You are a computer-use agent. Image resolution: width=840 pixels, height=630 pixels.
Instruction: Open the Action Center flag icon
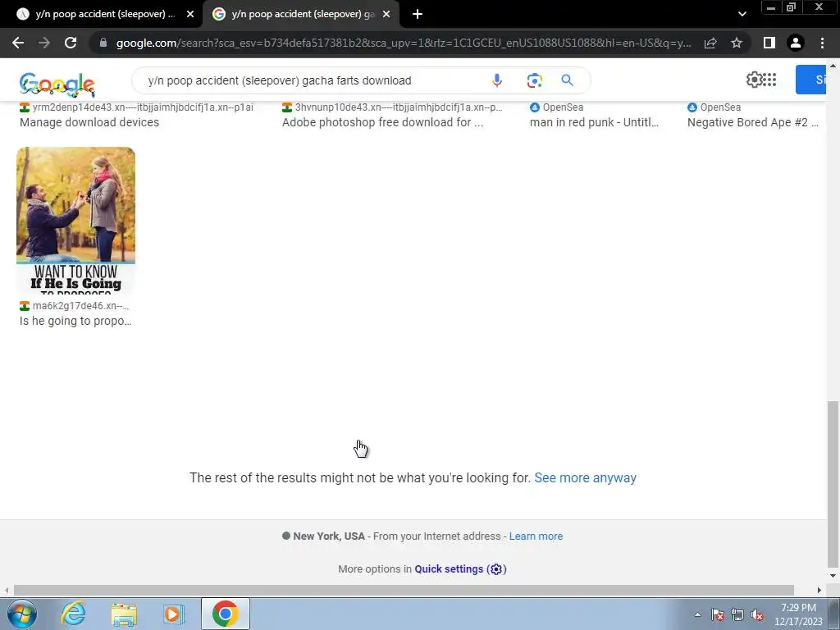[x=718, y=614]
